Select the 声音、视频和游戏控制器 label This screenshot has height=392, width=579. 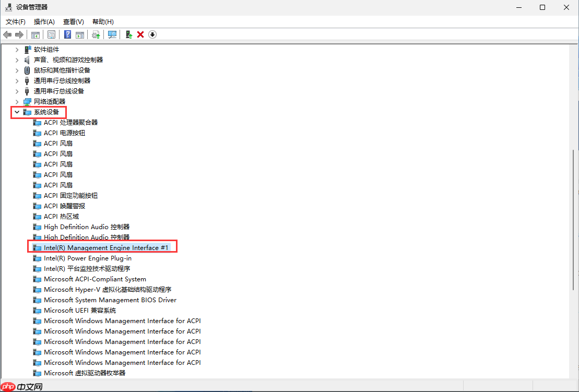click(x=68, y=60)
